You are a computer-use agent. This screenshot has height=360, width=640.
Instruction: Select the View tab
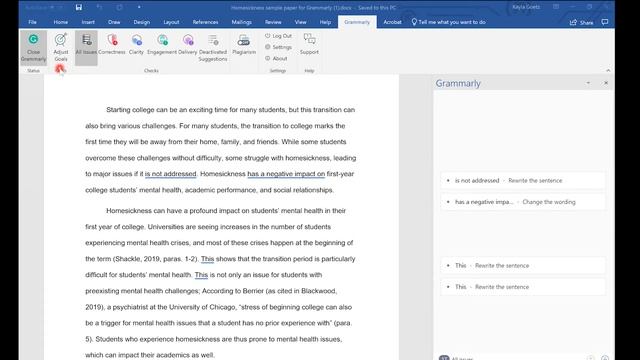tap(300, 22)
